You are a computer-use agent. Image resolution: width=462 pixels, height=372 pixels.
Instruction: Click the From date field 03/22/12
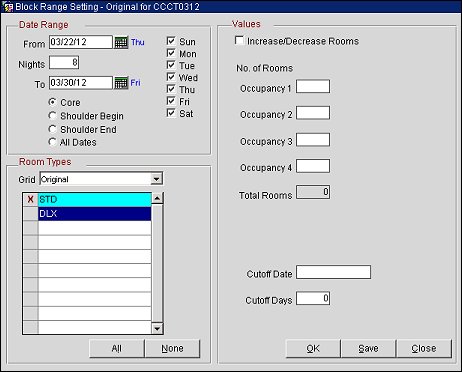(81, 42)
